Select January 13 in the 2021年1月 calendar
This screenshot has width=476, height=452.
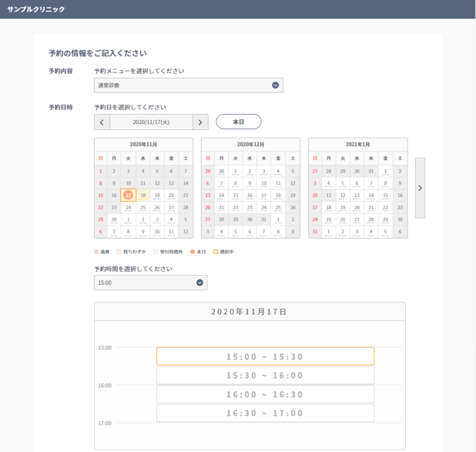click(357, 195)
